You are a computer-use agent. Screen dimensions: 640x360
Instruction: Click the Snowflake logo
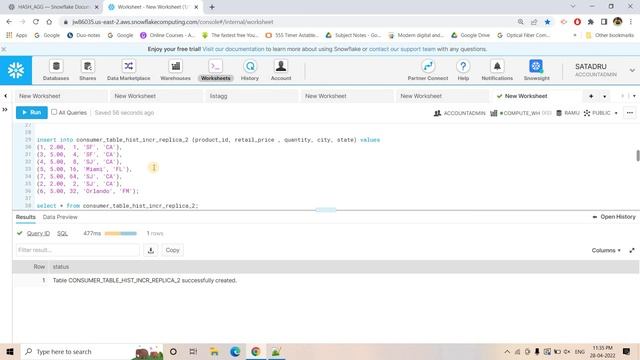(16, 71)
